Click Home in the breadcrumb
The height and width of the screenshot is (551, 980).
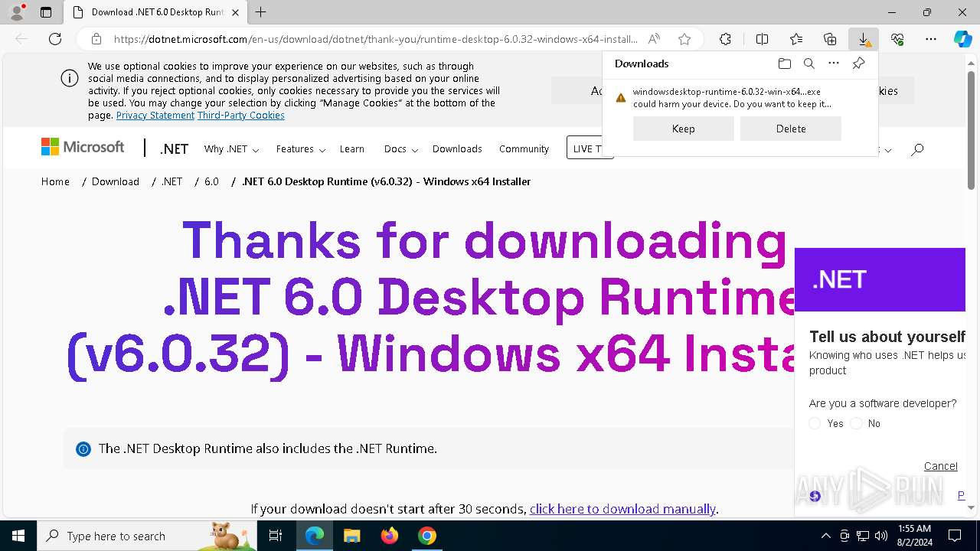[55, 181]
